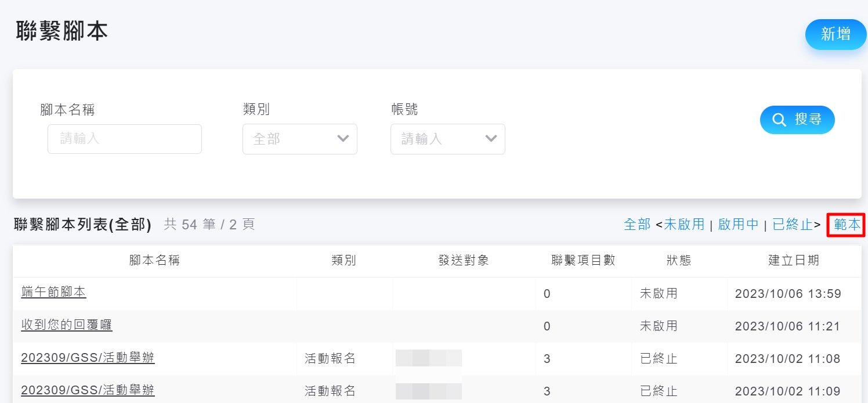Show 全部 scripts filter
Screen dimensions: 868x403
tap(636, 225)
